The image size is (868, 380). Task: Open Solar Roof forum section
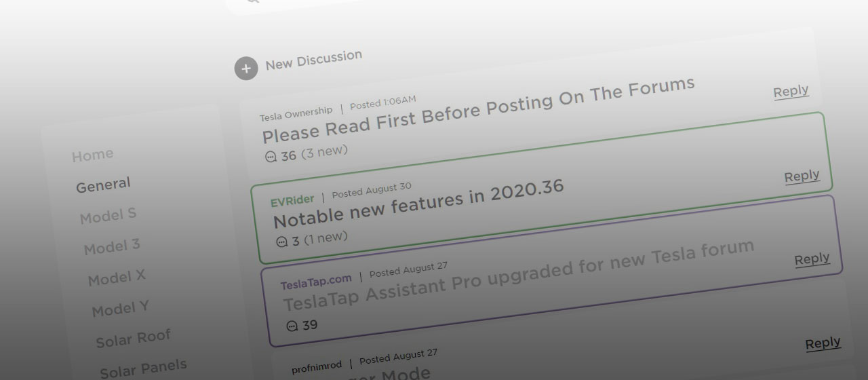coord(133,338)
